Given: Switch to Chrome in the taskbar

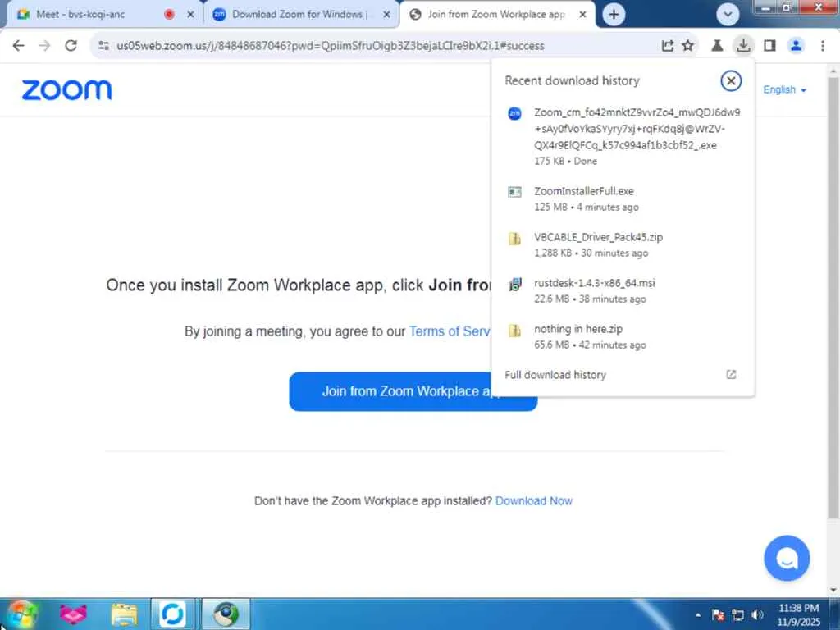Looking at the screenshot, I should click(226, 614).
